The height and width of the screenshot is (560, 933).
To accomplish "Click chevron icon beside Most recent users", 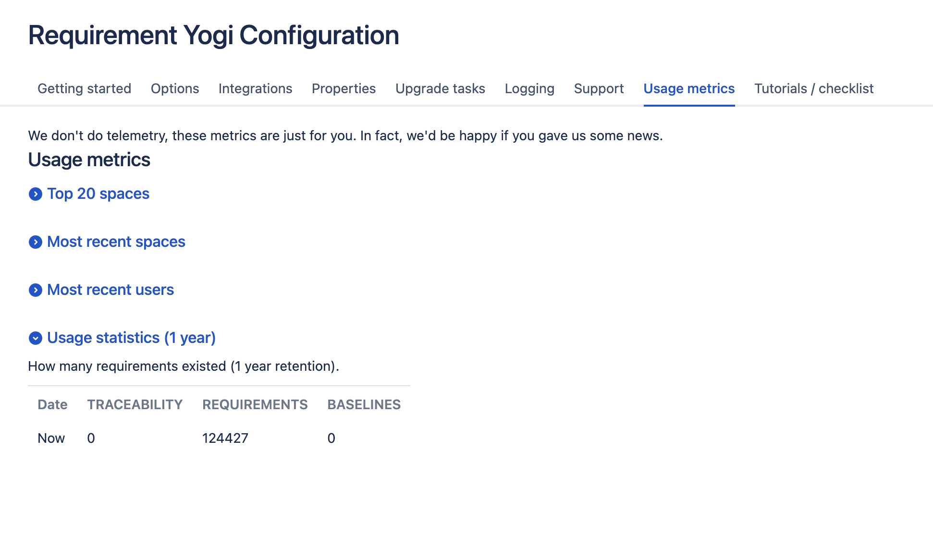I will [35, 290].
